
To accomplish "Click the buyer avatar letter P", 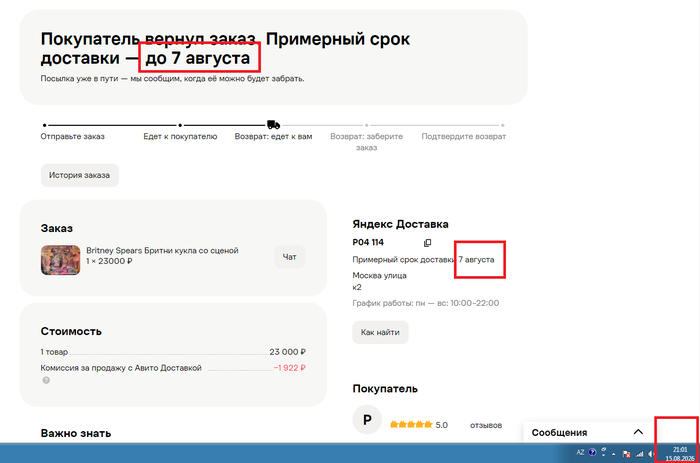I will [367, 420].
